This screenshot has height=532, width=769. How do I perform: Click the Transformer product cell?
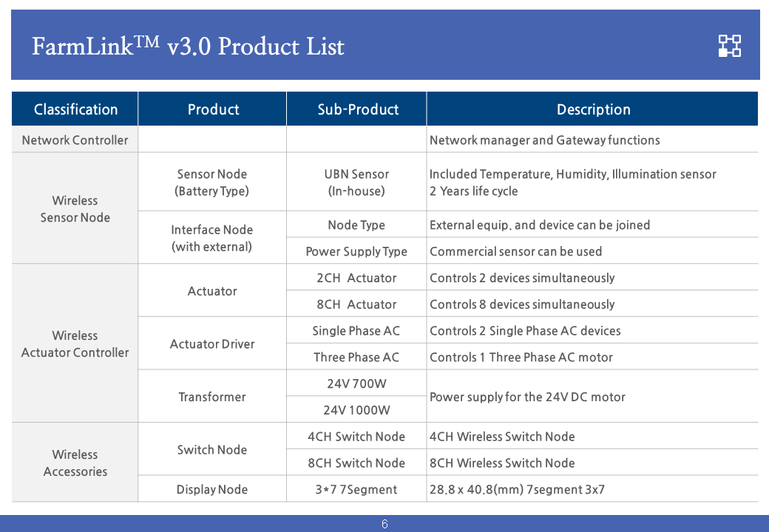(212, 397)
